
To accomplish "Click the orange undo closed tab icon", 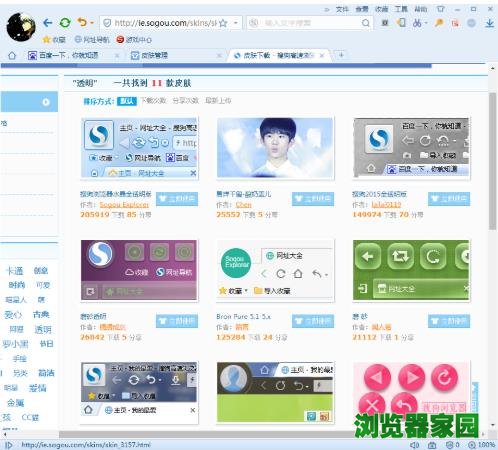I will tap(82, 22).
